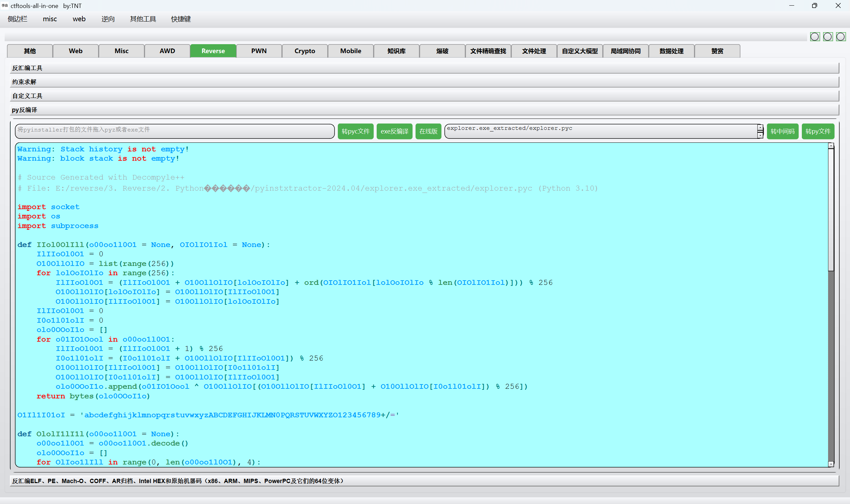Click the pyc path field down arrow
The width and height of the screenshot is (850, 504).
[x=760, y=135]
